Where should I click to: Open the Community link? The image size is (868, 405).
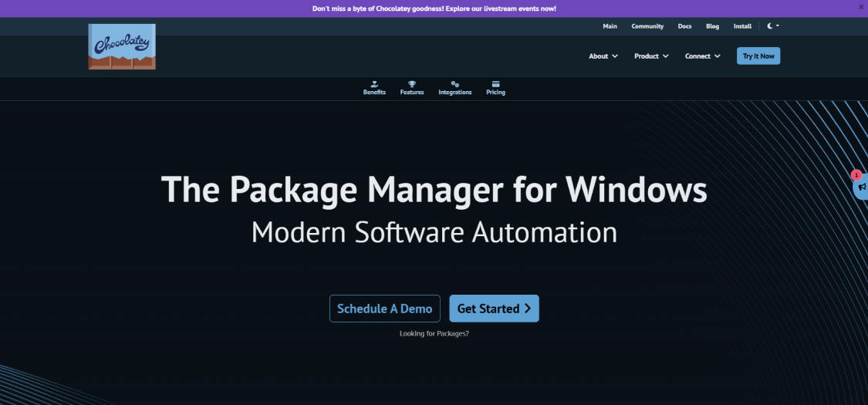tap(647, 26)
